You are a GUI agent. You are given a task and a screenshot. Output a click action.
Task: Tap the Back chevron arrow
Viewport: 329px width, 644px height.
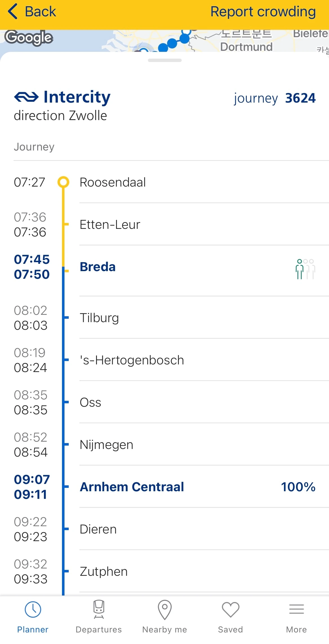coord(13,12)
